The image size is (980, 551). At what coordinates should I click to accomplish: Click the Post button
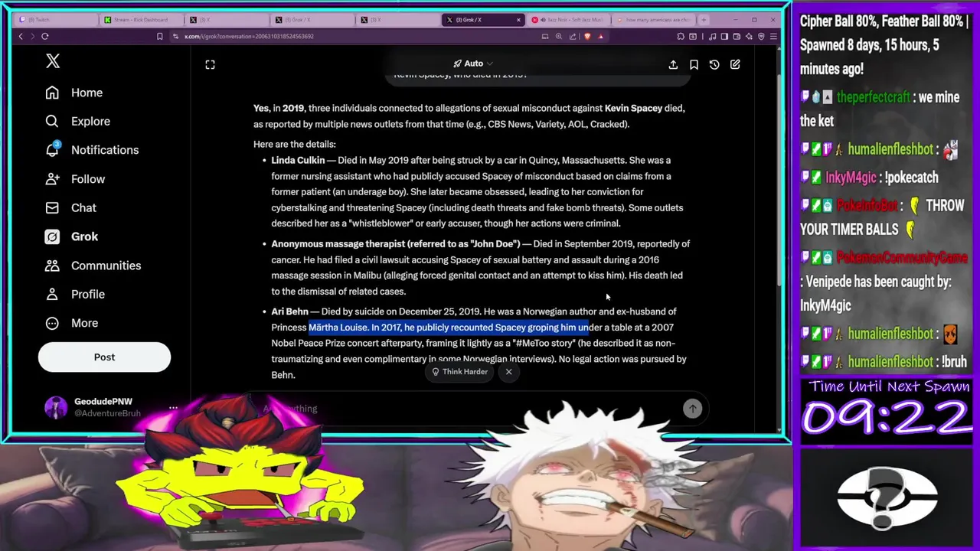click(104, 357)
